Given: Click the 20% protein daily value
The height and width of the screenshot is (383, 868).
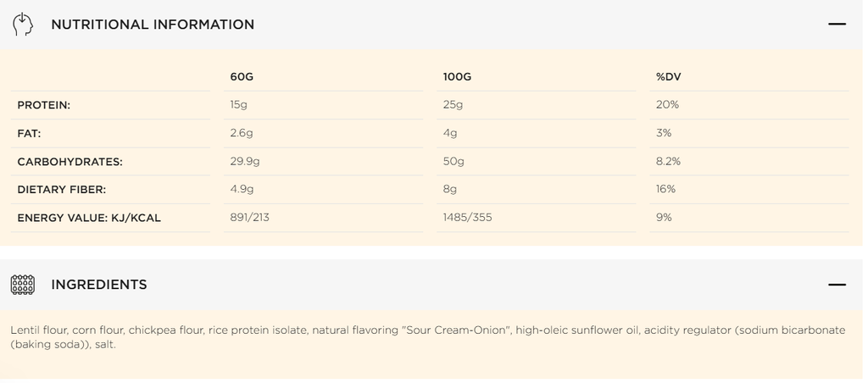Looking at the screenshot, I should pyautogui.click(x=667, y=105).
